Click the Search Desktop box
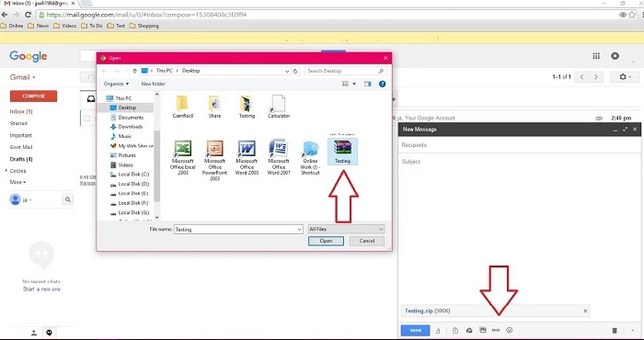644x340 pixels. [x=345, y=71]
